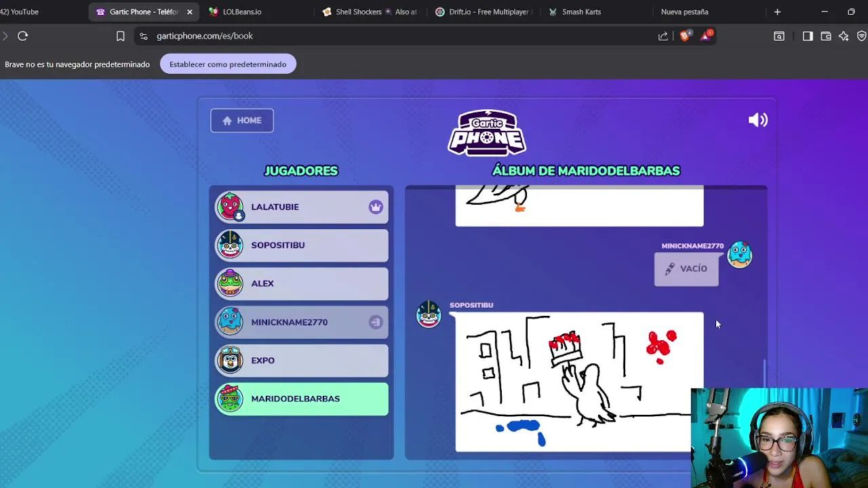Click the address bar URL
868x488 pixels.
(205, 36)
